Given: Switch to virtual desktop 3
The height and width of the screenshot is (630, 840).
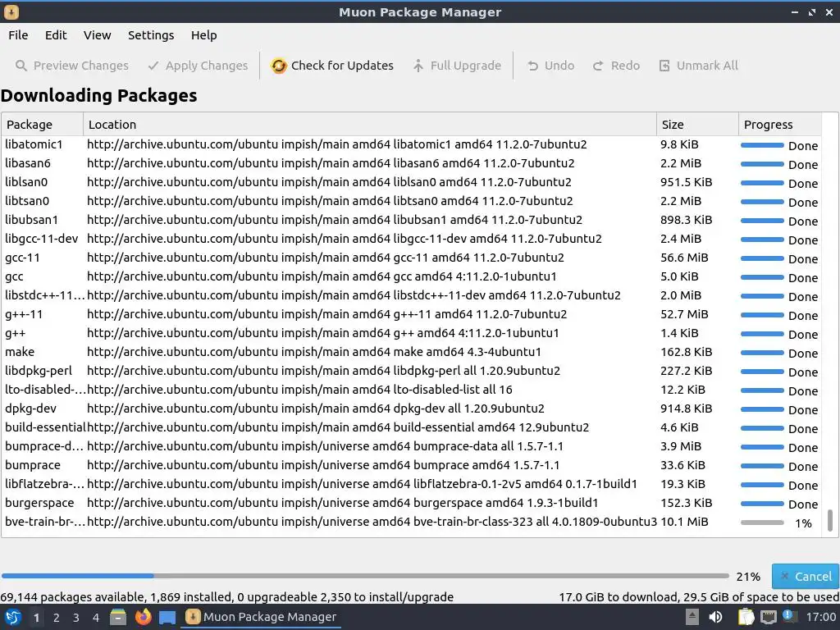Looking at the screenshot, I should point(76,618).
